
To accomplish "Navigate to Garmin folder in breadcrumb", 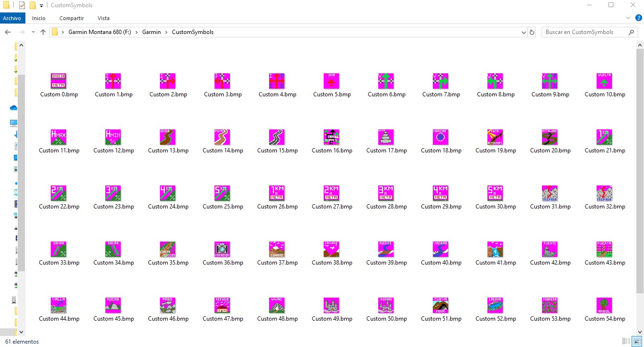I will pos(151,32).
